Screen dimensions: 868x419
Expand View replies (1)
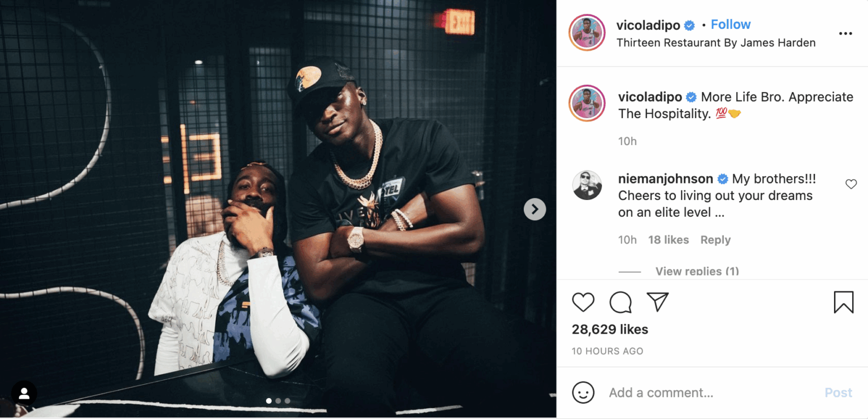coord(697,272)
